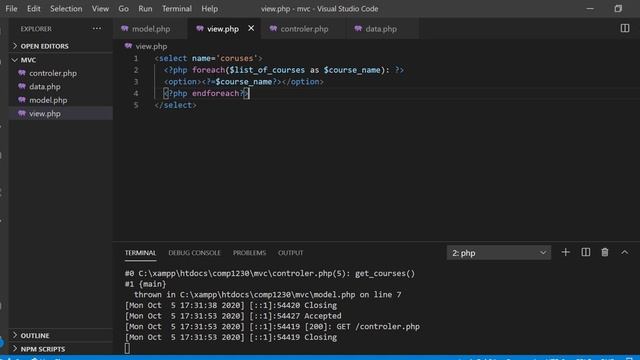This screenshot has height=360, width=640.
Task: Switch to the controler.php editor tab
Action: coord(304,29)
